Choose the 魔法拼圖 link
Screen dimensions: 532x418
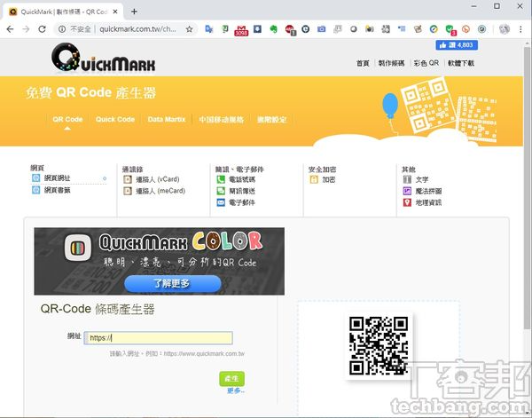[428, 191]
